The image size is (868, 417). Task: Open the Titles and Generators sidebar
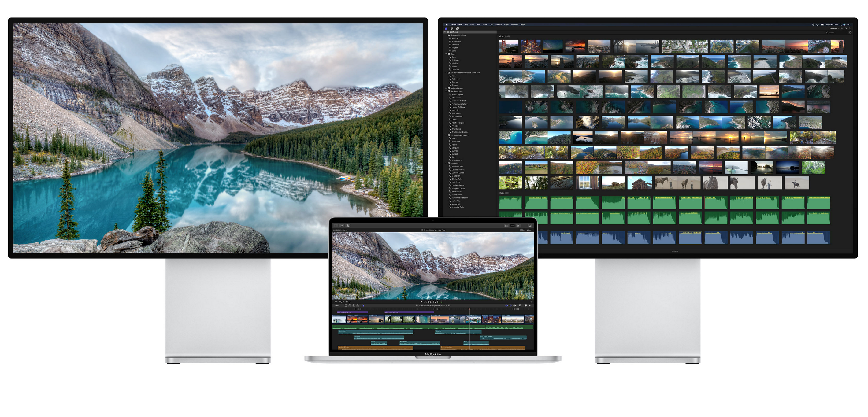coord(457,29)
